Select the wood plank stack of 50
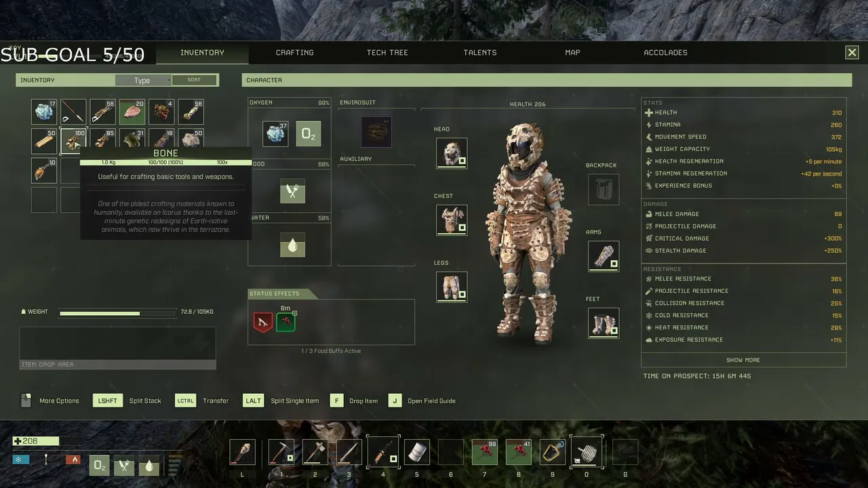 [x=44, y=141]
